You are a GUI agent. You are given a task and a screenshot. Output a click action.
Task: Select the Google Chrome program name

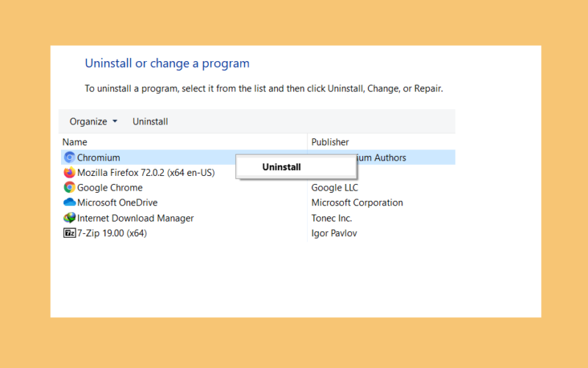click(x=110, y=188)
